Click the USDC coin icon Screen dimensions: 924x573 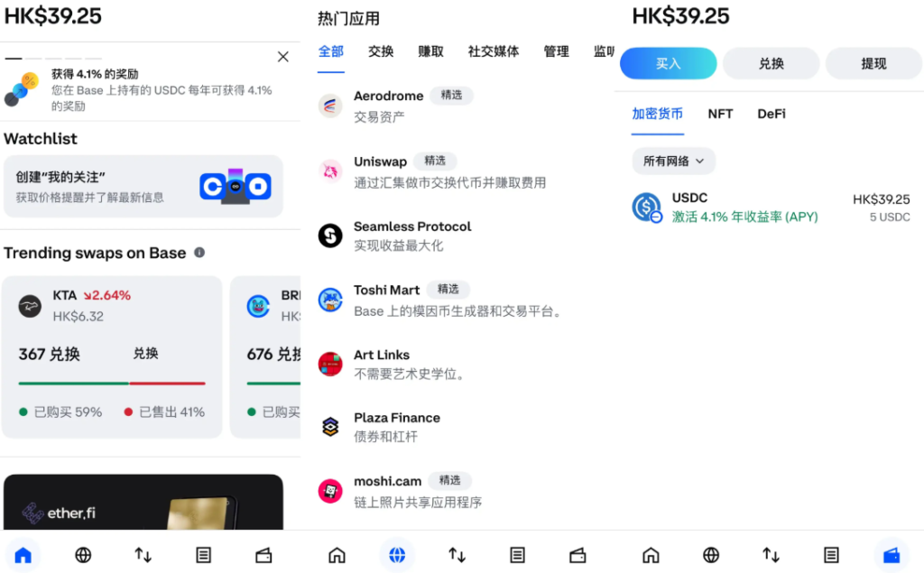tap(647, 208)
